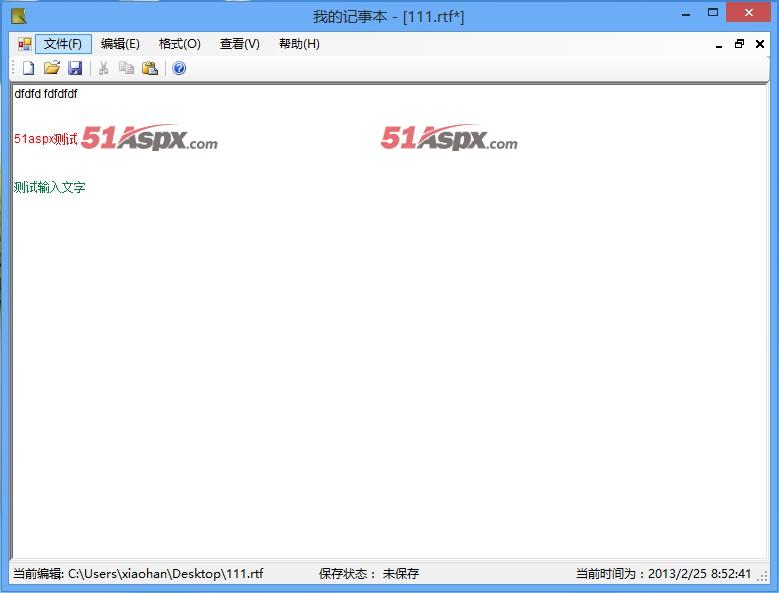Click the Save floppy disk icon
The image size is (779, 593).
coord(75,68)
